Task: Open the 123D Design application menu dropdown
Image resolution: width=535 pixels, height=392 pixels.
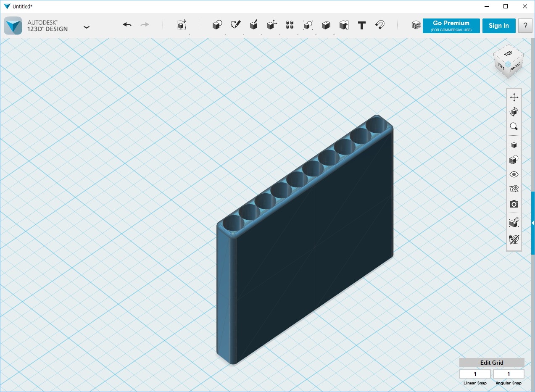Action: 86,26
